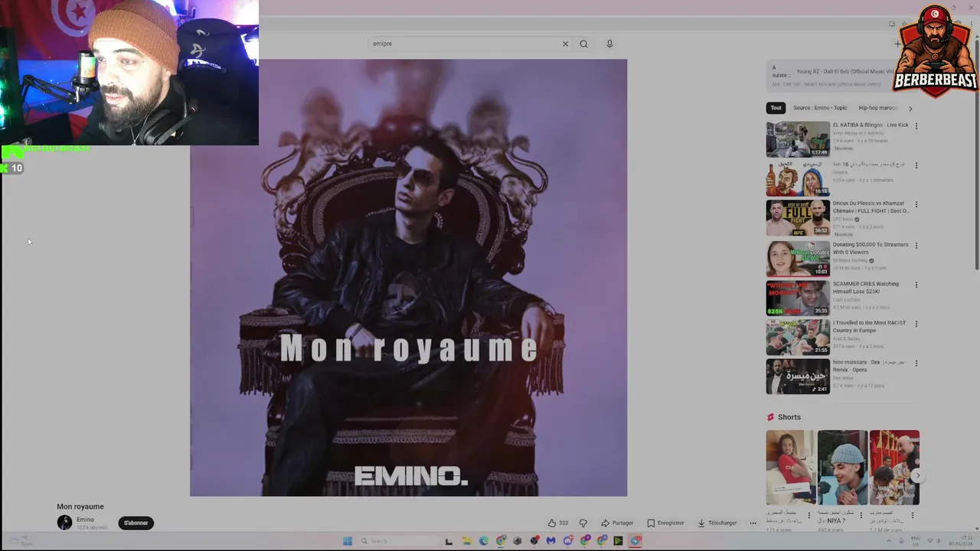Expand filter chips with right chevron
980x551 pixels.
910,108
